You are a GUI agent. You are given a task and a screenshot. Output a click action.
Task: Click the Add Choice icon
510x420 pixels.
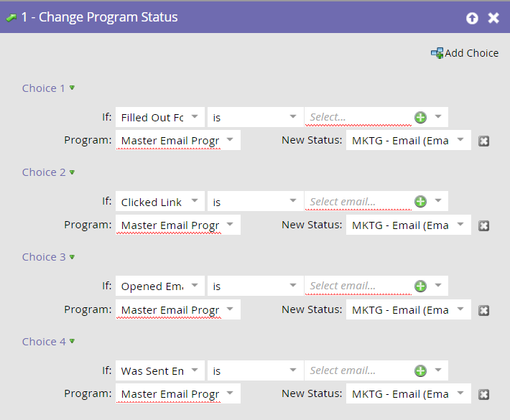click(437, 53)
